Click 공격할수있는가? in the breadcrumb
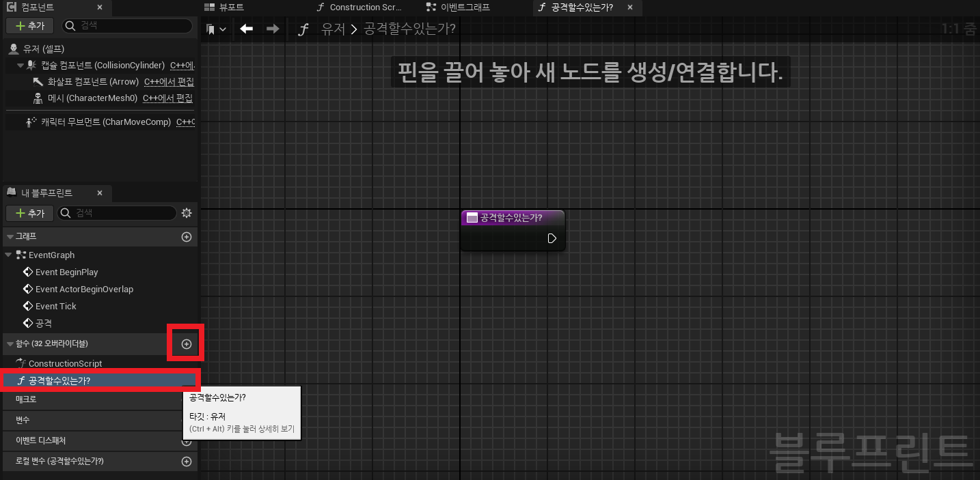Image resolution: width=980 pixels, height=480 pixels. click(409, 29)
